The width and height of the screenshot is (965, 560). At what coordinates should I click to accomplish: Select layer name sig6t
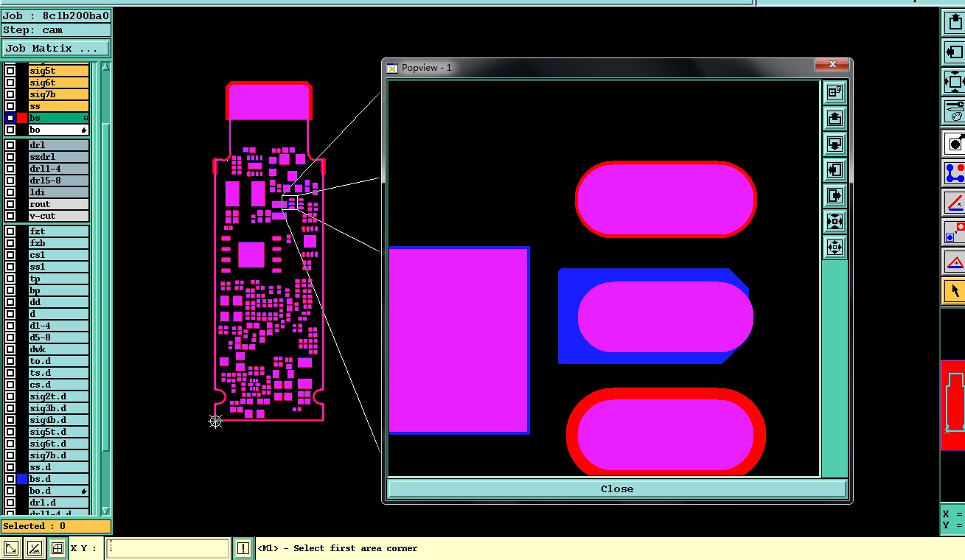tap(59, 83)
